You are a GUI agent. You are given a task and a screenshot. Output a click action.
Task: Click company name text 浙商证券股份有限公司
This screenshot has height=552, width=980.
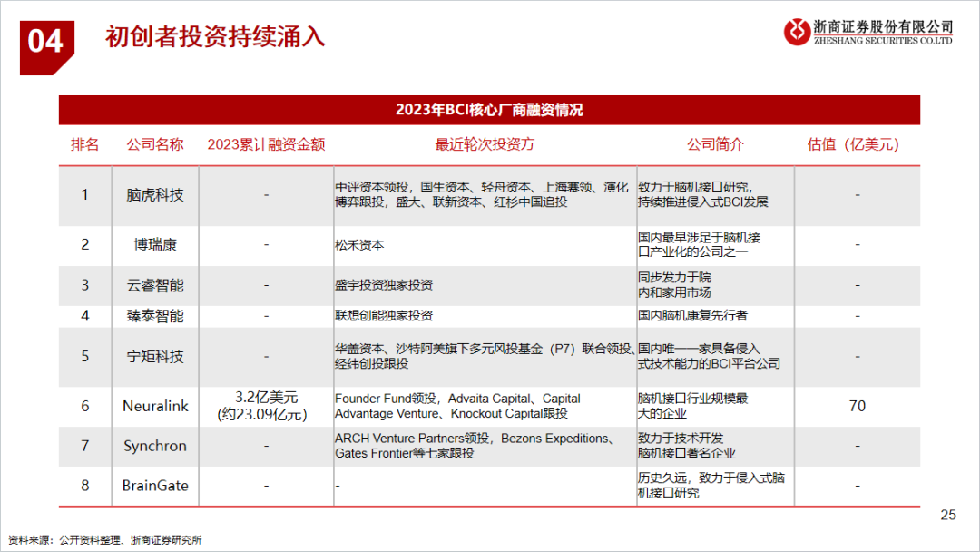883,26
